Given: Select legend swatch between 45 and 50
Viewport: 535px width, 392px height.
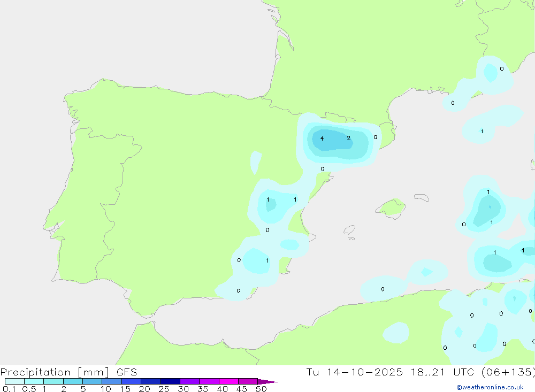Looking at the screenshot, I should coord(248,381).
